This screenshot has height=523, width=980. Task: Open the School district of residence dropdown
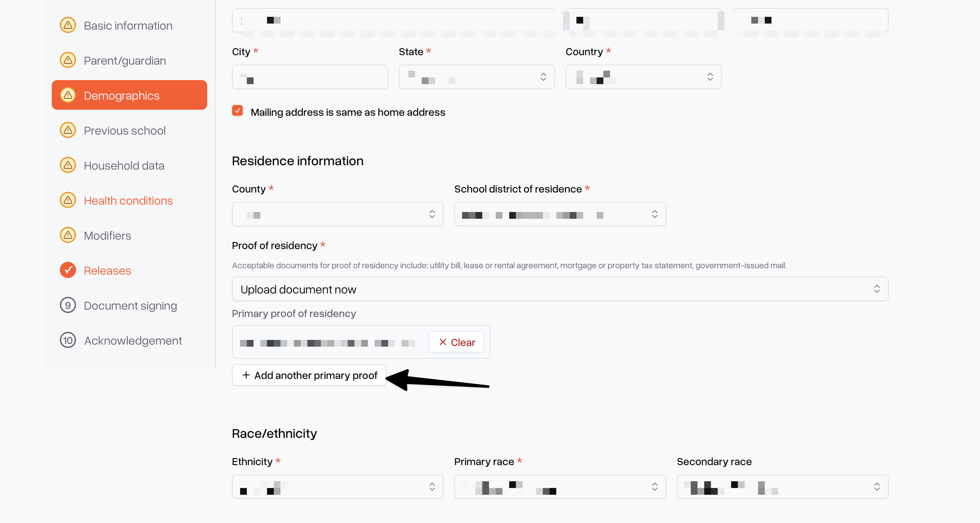[x=560, y=214]
